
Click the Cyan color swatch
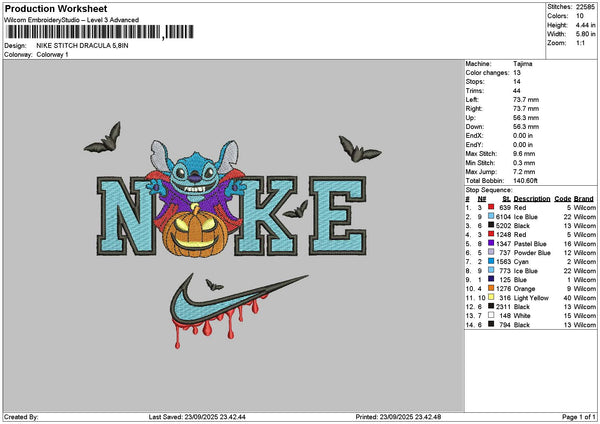pyautogui.click(x=491, y=261)
